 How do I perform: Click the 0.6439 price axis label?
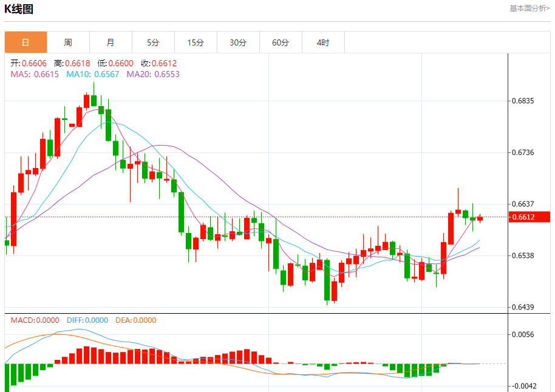(523, 307)
